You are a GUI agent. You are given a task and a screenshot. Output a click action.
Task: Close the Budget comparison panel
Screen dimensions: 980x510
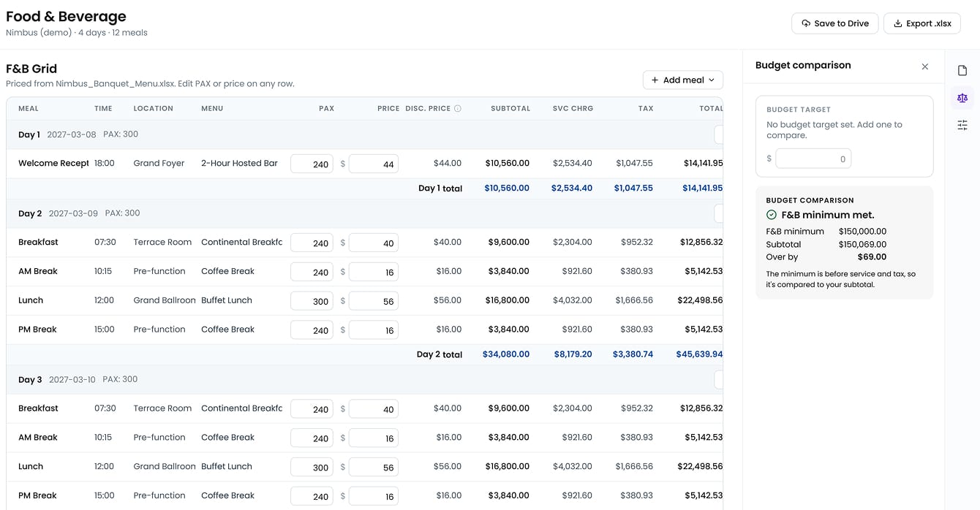point(925,66)
